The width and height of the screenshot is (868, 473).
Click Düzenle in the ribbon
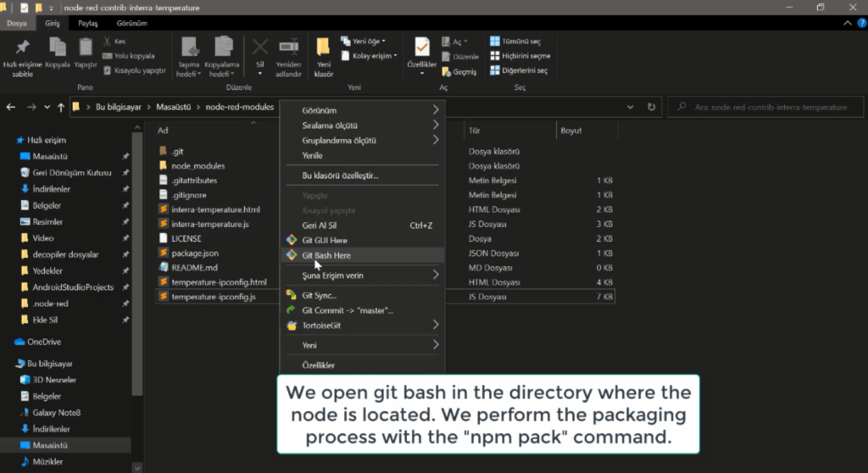tap(460, 57)
